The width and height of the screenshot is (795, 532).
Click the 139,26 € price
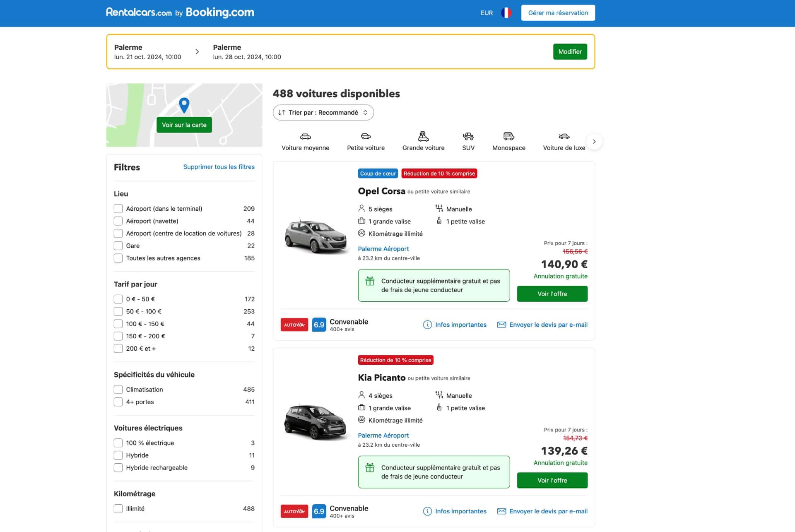pos(564,451)
